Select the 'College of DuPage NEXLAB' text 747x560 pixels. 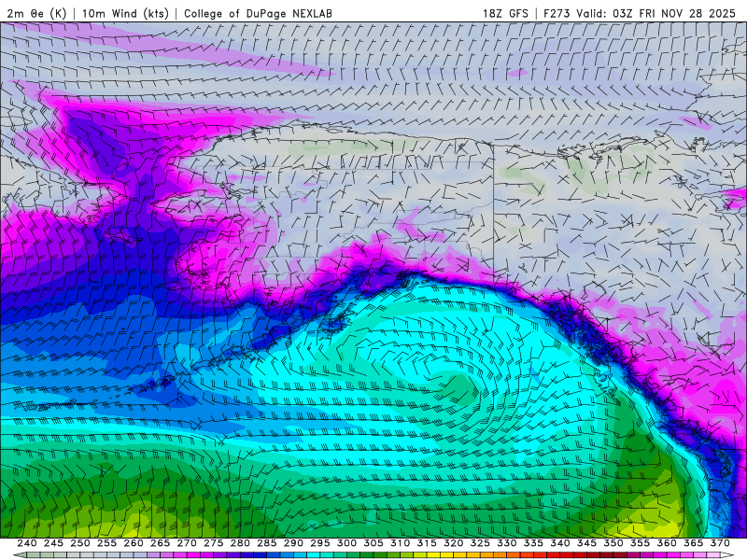(258, 13)
